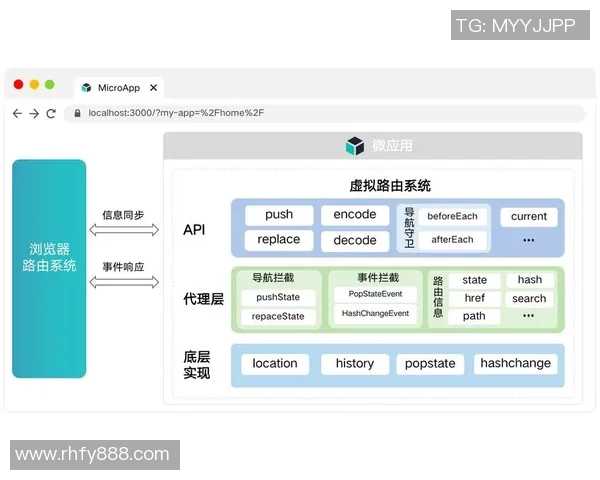This screenshot has width=600, height=480.
Task: Click the history box
Action: 355,364
